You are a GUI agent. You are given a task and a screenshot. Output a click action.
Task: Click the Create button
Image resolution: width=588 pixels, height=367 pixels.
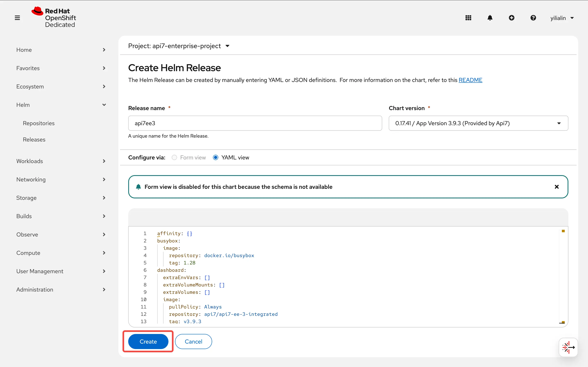click(x=148, y=342)
